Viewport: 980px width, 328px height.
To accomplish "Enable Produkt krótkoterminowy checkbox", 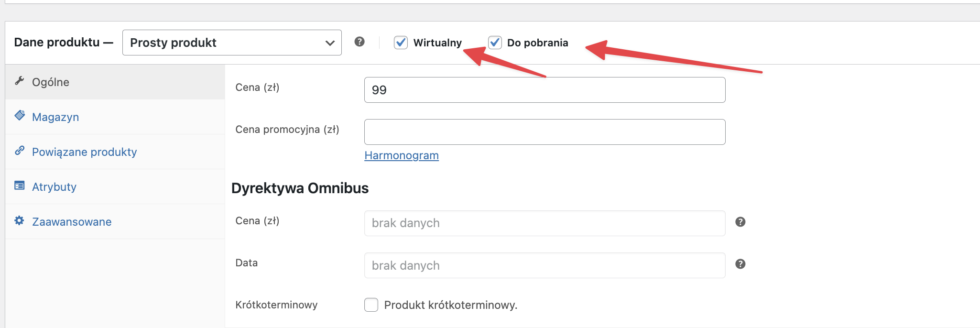I will [x=371, y=305].
